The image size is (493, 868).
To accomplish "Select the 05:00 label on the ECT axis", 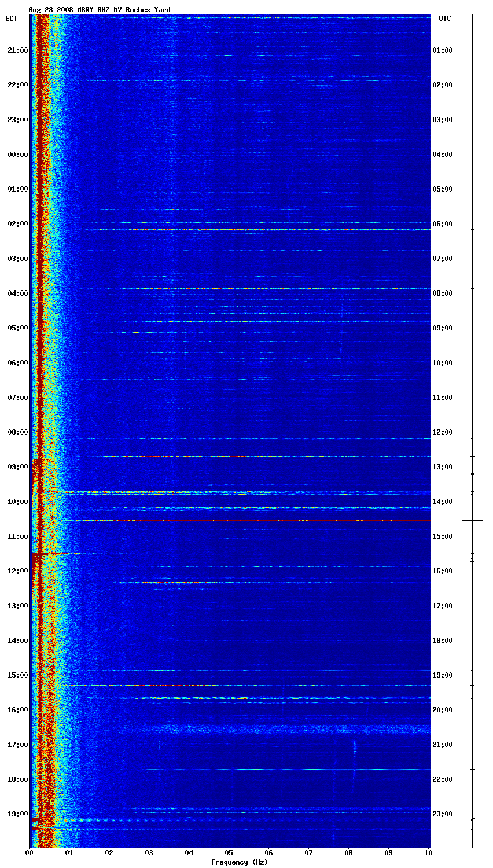I will [18, 328].
